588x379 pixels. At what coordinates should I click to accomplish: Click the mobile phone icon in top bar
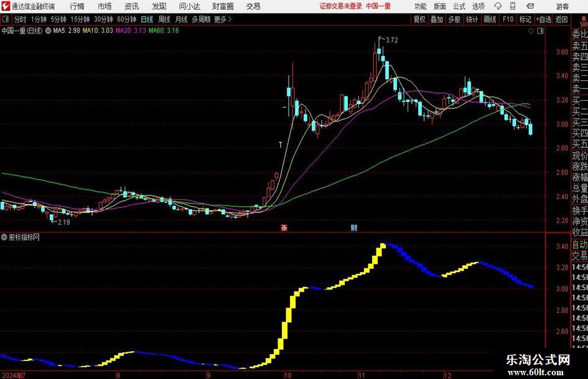tap(513, 6)
